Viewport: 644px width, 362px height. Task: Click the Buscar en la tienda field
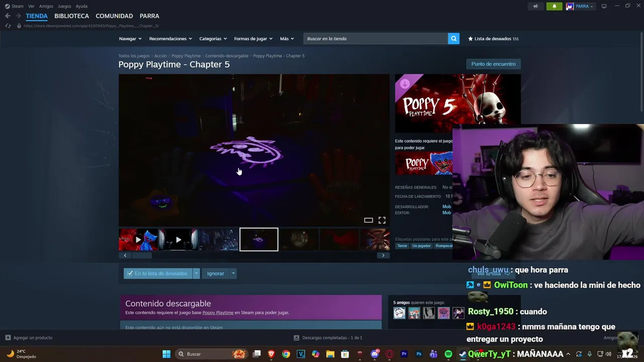376,39
